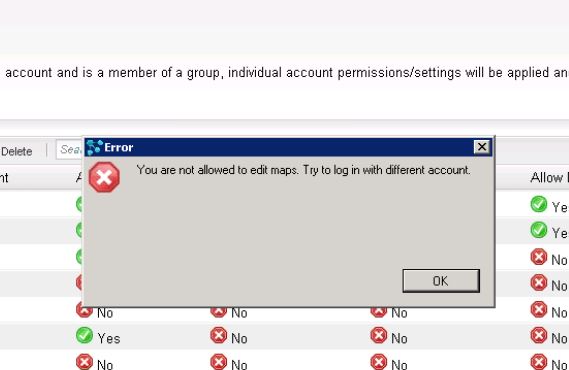Click the Delete toolbar button
This screenshot has width=569, height=370.
pyautogui.click(x=16, y=151)
